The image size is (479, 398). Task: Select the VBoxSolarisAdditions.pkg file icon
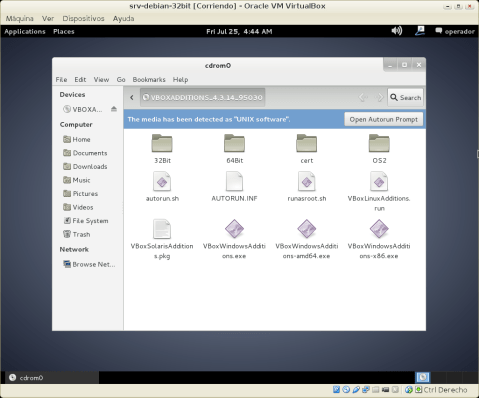[162, 229]
